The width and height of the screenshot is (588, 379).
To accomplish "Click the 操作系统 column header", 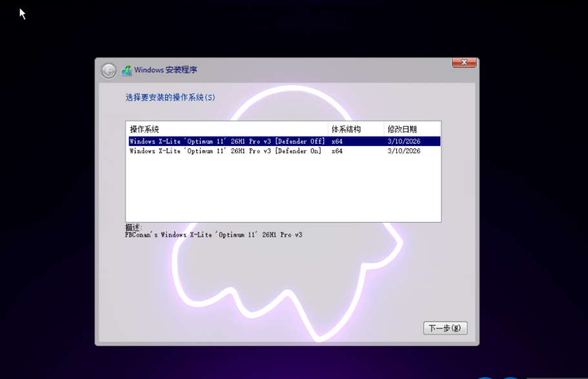I will pos(145,129).
